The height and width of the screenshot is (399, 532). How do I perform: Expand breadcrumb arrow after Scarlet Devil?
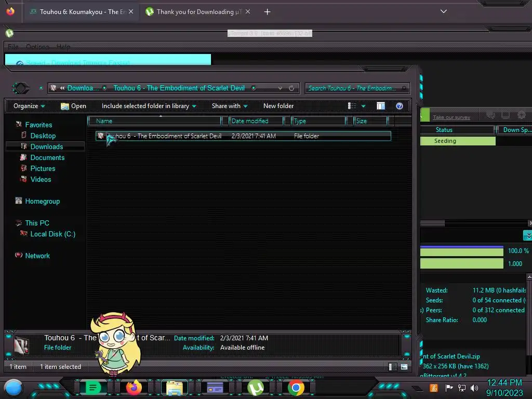click(x=254, y=88)
